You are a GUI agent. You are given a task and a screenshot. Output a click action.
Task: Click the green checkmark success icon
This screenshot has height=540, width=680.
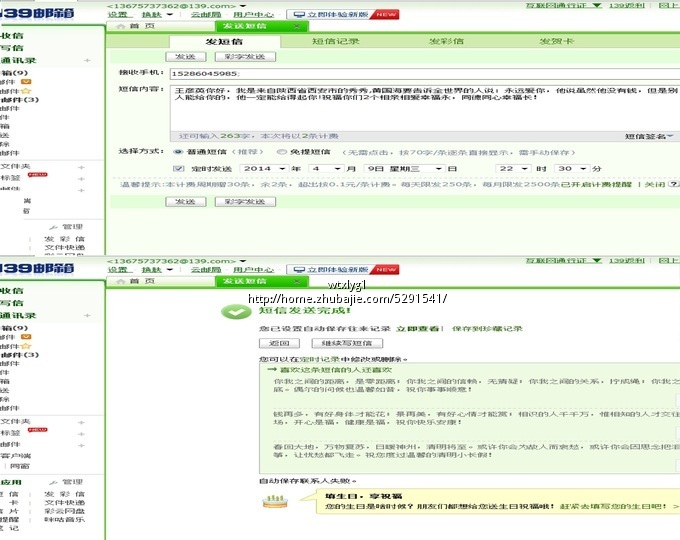coord(236,311)
